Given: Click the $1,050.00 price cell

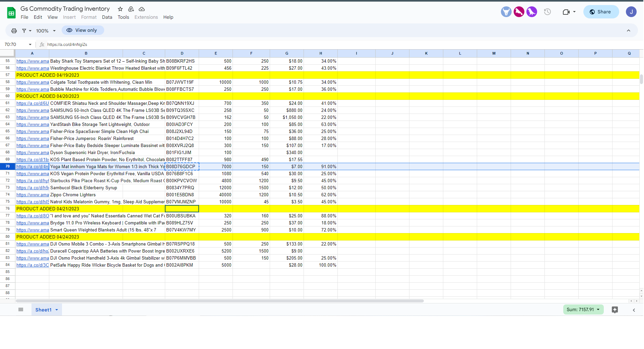Looking at the screenshot, I should 287,118.
